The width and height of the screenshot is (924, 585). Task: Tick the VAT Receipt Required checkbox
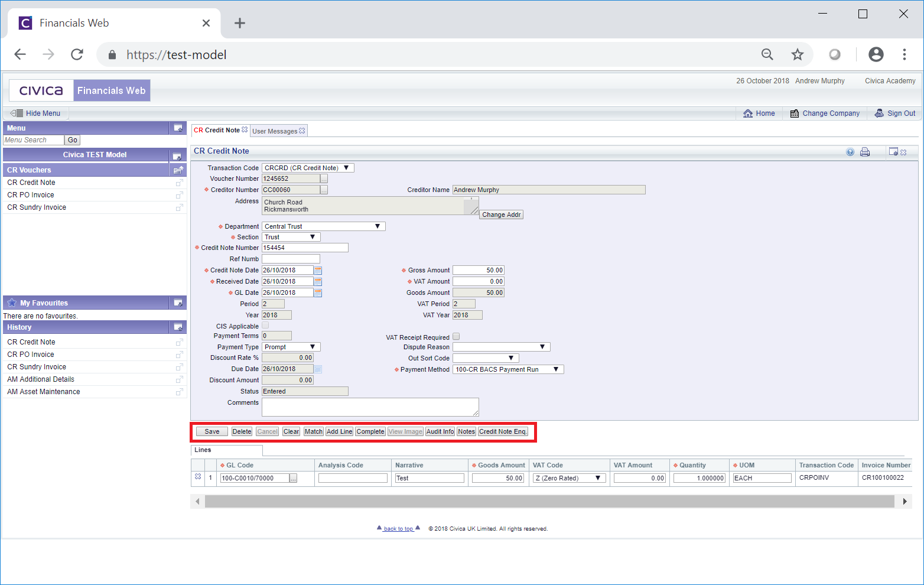tap(456, 337)
